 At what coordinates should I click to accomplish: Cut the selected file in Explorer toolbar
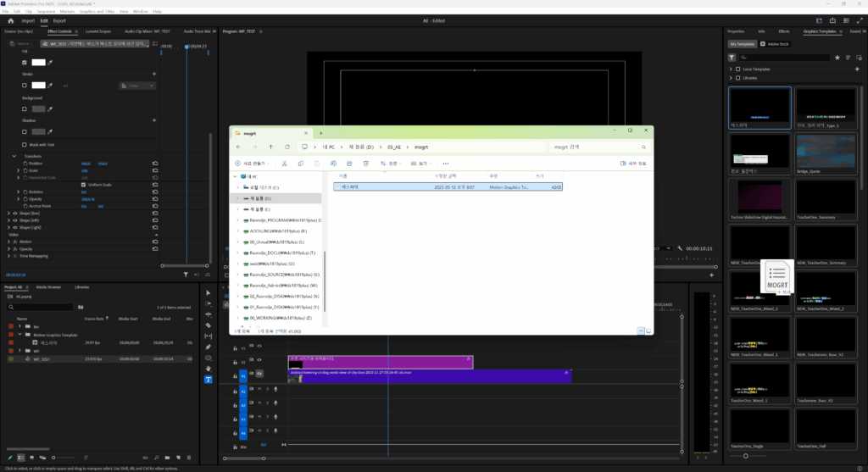click(x=284, y=164)
